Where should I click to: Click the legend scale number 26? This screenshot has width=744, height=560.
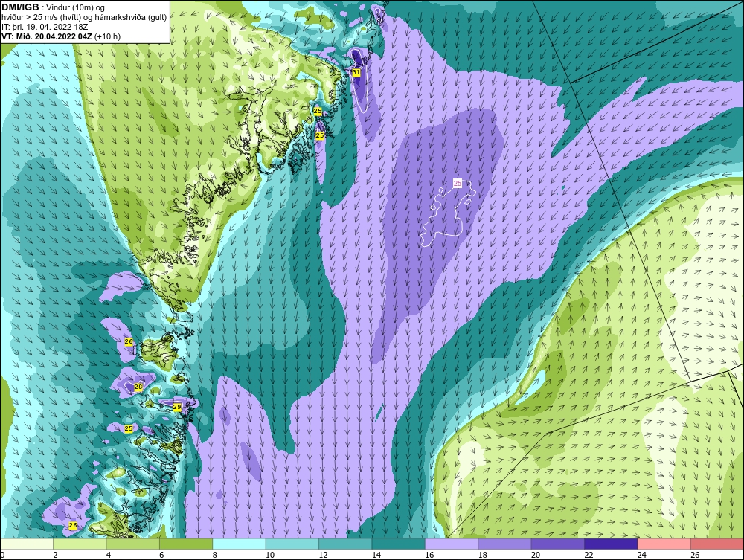695,555
